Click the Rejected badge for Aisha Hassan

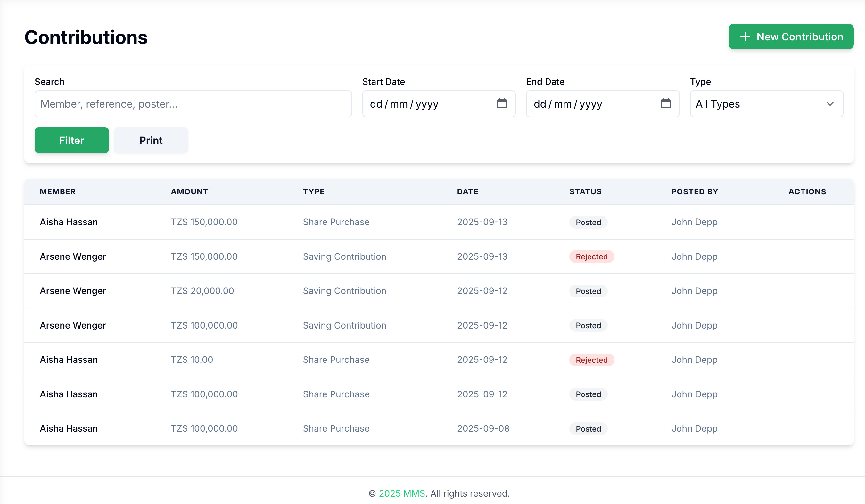tap(592, 360)
